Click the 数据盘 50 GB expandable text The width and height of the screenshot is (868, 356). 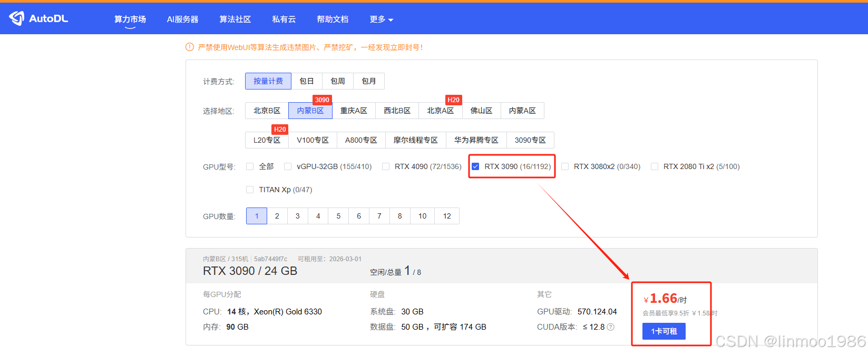444,327
